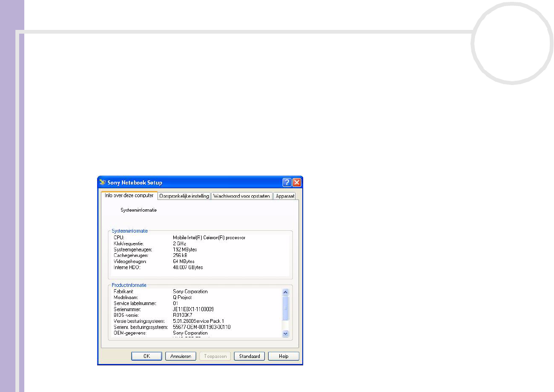This screenshot has height=392, width=554.
Task: Restore defaults with the Standaard button
Action: 249,356
